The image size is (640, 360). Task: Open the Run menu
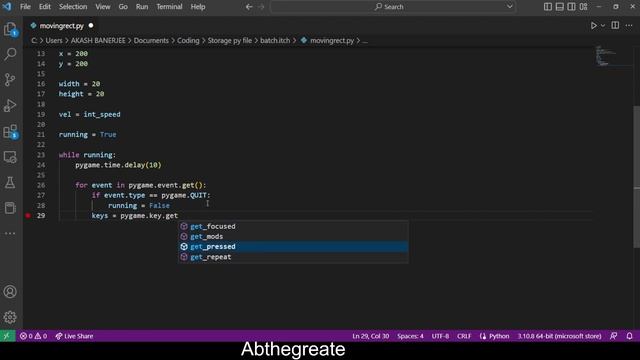pyautogui.click(x=142, y=7)
